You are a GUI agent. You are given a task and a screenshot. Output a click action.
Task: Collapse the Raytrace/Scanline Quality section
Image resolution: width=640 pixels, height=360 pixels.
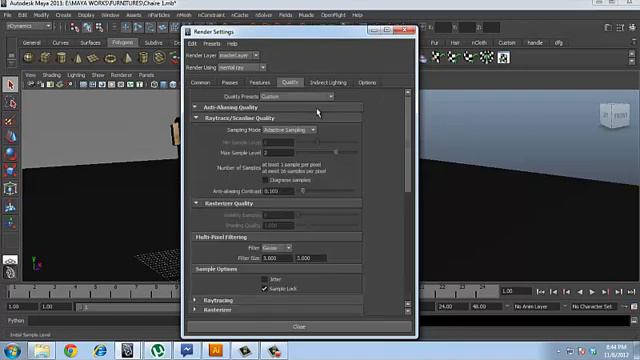(x=196, y=118)
